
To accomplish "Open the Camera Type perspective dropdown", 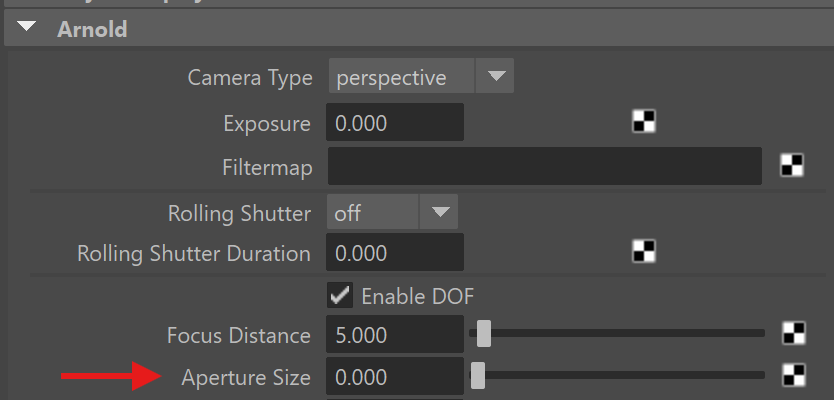I will click(420, 77).
